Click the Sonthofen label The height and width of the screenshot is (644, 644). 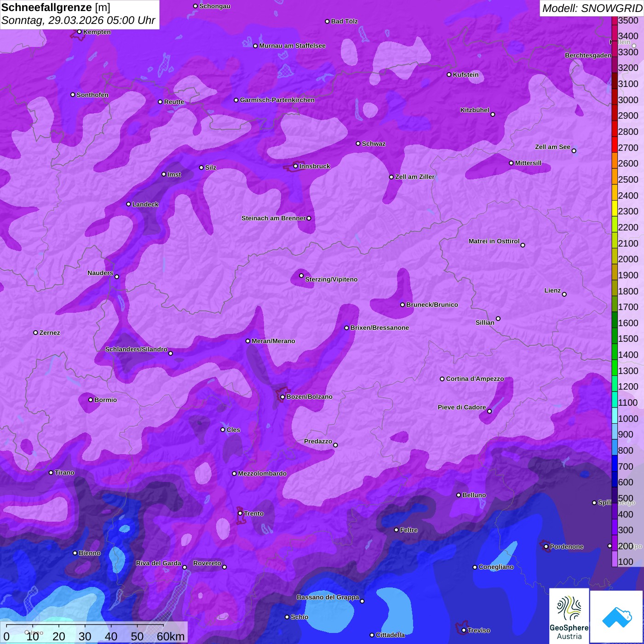click(92, 95)
